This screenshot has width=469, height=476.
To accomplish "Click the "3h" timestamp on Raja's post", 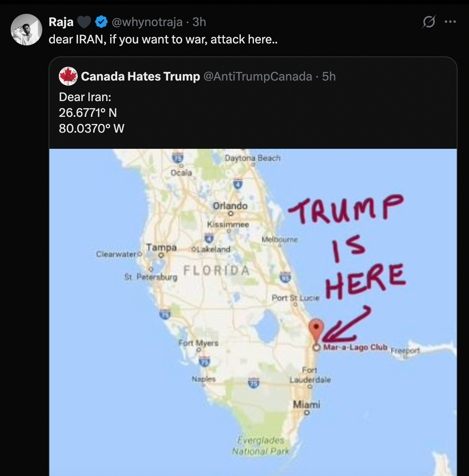I will pyautogui.click(x=199, y=22).
